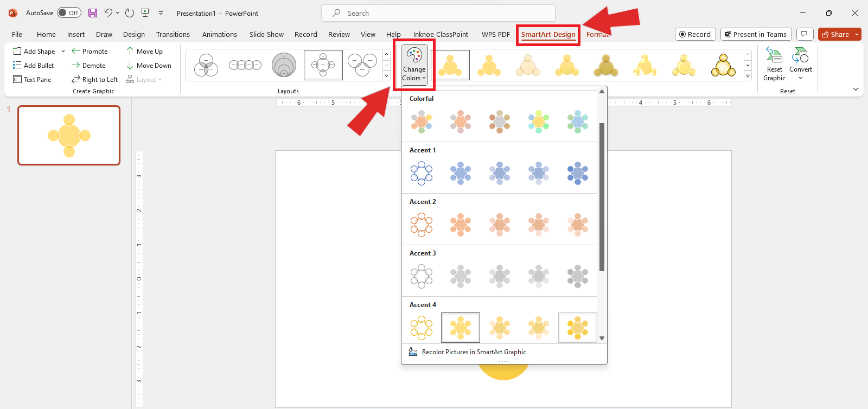Open the Share dropdown arrow
Viewport: 868px width, 409px height.
click(857, 34)
